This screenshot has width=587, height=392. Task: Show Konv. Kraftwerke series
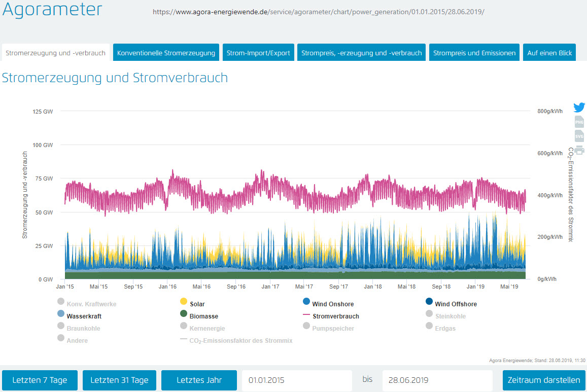[91, 304]
